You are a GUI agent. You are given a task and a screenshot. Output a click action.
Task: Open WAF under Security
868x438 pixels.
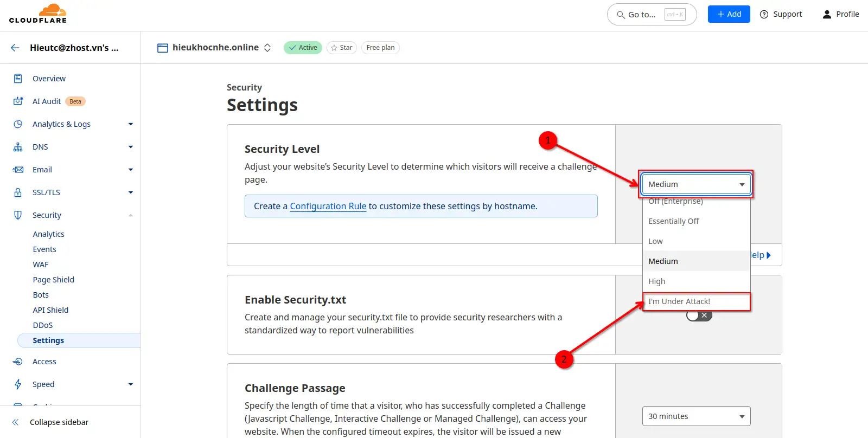coord(41,265)
